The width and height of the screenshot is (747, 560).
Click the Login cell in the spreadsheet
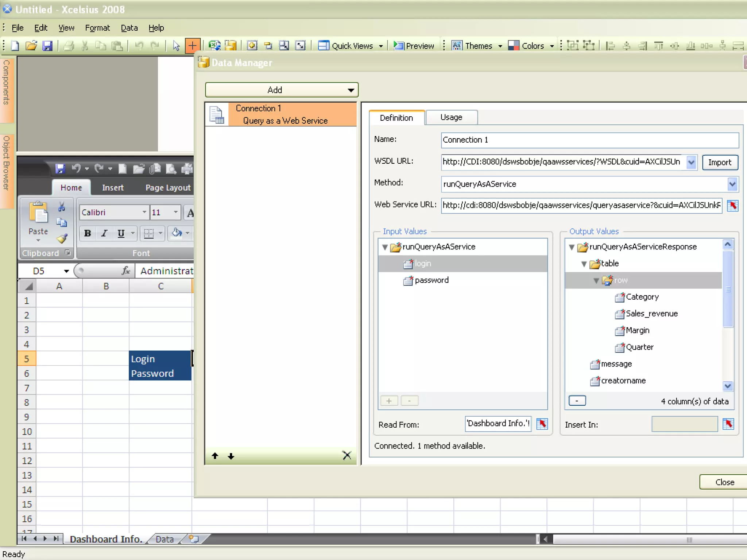coord(160,359)
